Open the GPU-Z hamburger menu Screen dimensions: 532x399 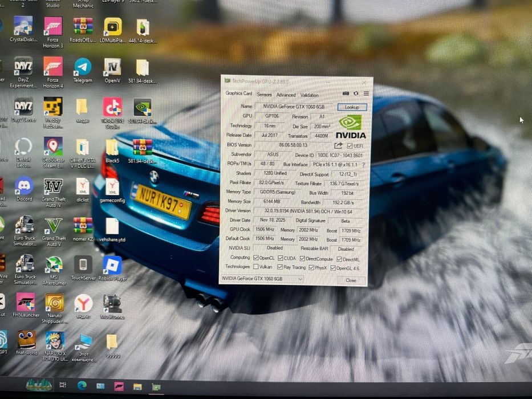pyautogui.click(x=367, y=93)
